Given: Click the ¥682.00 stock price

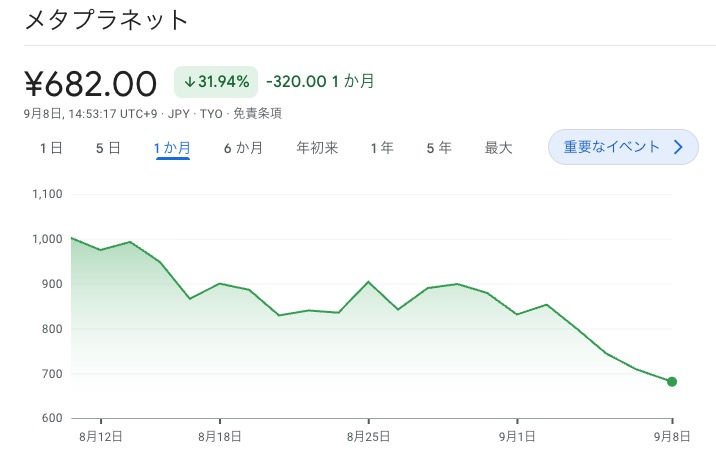Looking at the screenshot, I should pos(90,82).
